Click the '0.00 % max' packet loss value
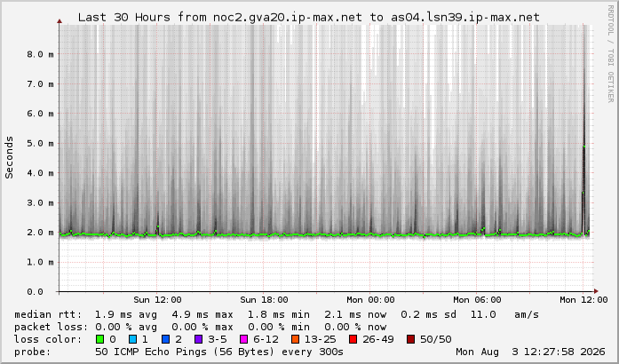The height and width of the screenshot is (364, 619). pos(202,327)
